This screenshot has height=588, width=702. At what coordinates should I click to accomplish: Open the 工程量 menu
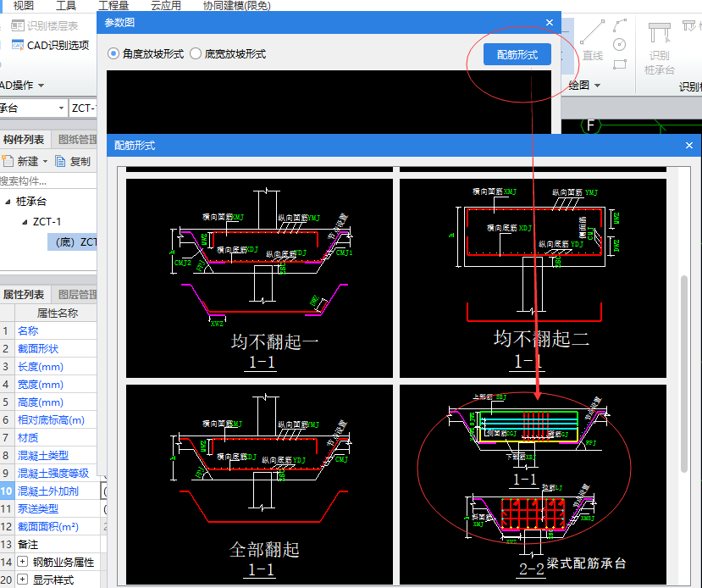pos(113,5)
